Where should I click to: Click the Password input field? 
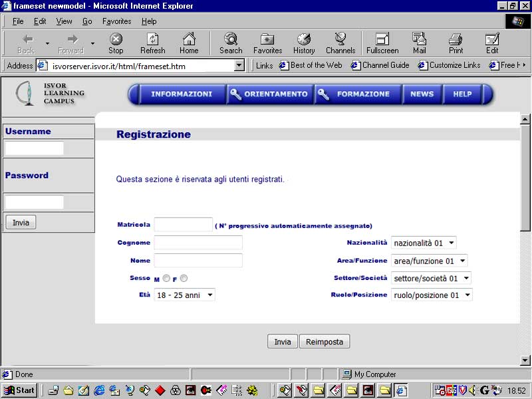click(35, 202)
